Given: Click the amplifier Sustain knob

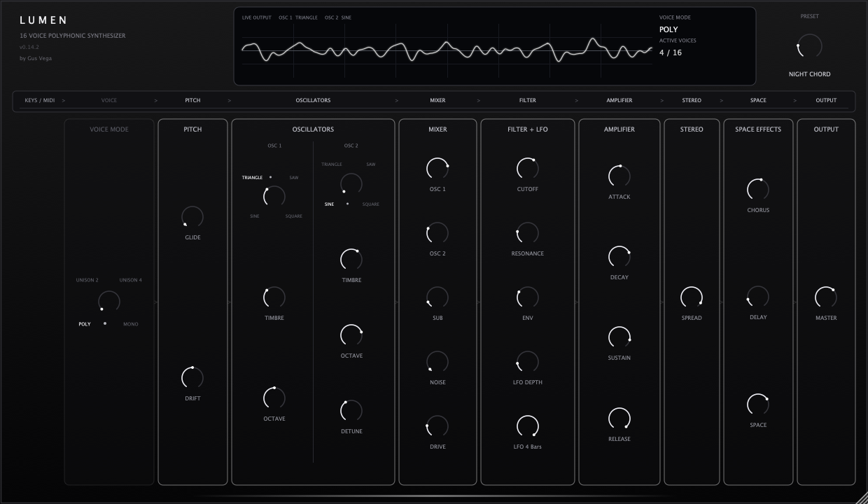Looking at the screenshot, I should (619, 337).
